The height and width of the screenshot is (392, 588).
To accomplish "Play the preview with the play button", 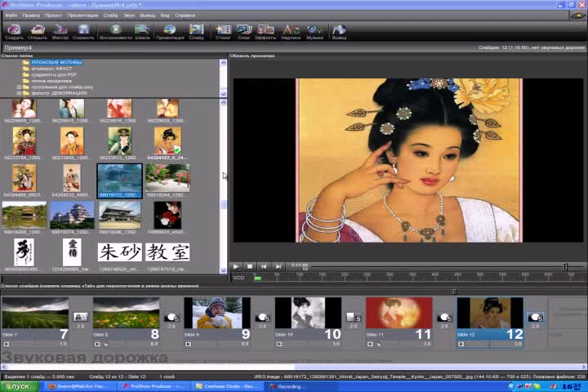I will pyautogui.click(x=236, y=266).
